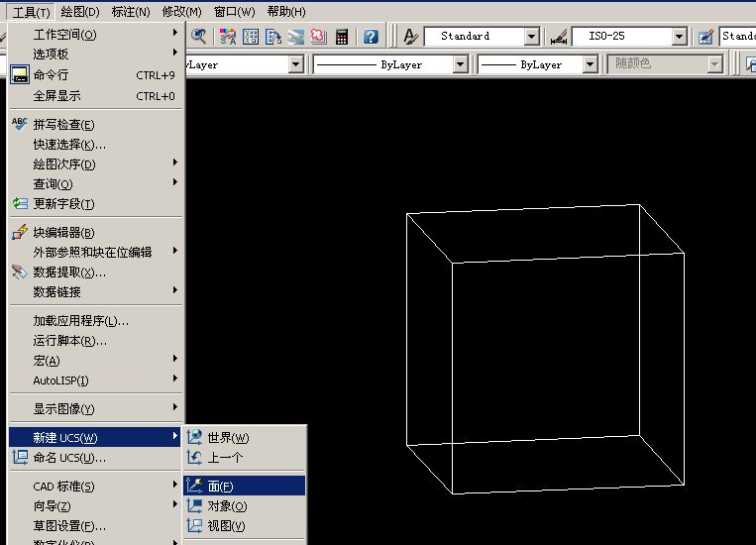Choose 块编辑器(B) menu entry
756x545 pixels.
tap(96, 232)
